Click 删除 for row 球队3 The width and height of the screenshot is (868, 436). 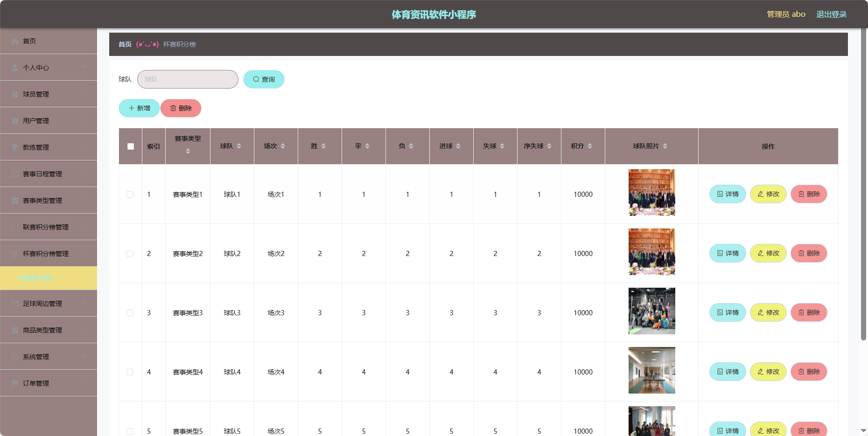coord(809,312)
